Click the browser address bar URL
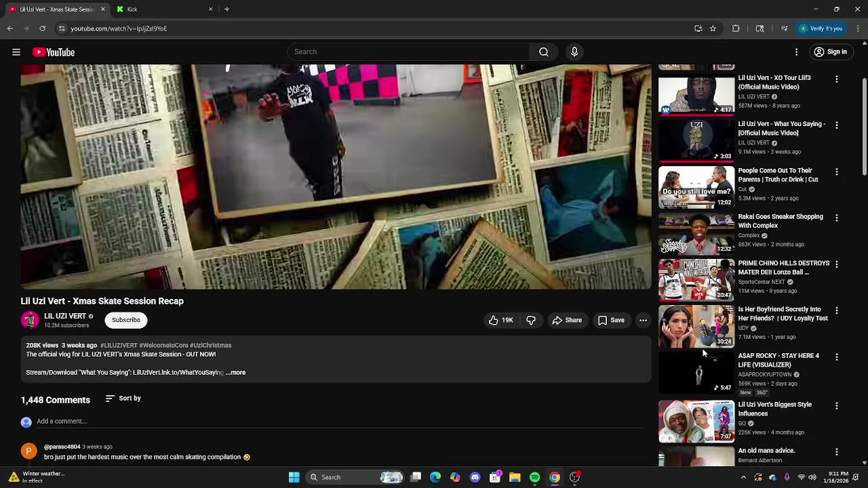Viewport: 868px width, 488px height. click(x=119, y=28)
